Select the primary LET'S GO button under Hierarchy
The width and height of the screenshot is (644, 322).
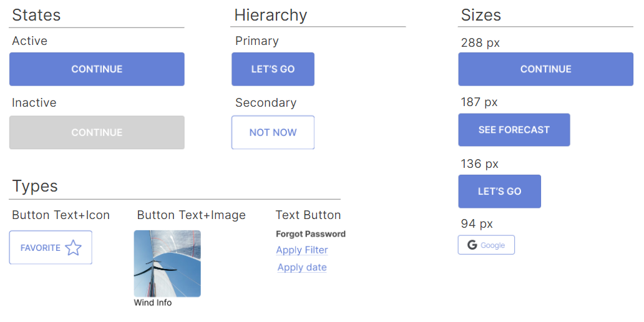click(273, 69)
